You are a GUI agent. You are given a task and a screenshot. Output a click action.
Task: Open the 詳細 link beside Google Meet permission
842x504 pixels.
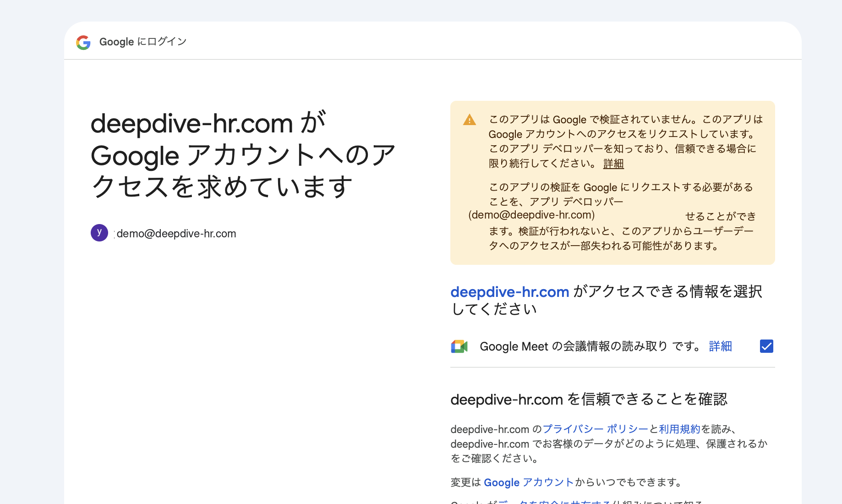[720, 346]
